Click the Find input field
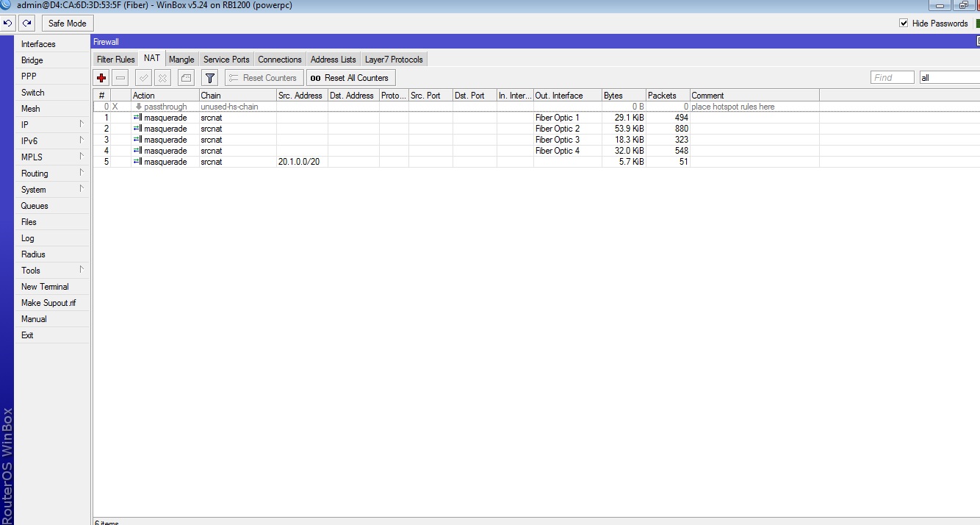Image resolution: width=980 pixels, height=525 pixels. 893,77
